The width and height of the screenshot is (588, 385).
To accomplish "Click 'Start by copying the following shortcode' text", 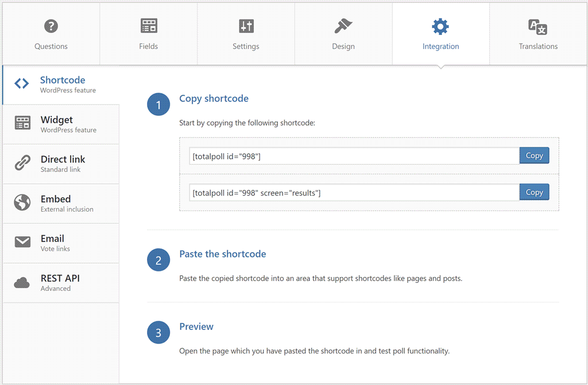I will coord(247,123).
